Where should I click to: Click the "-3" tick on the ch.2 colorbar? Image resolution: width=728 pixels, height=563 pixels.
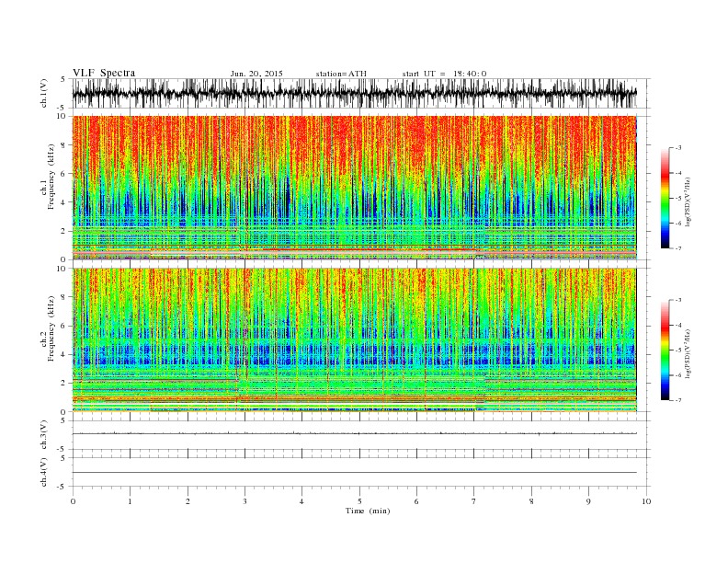click(678, 300)
